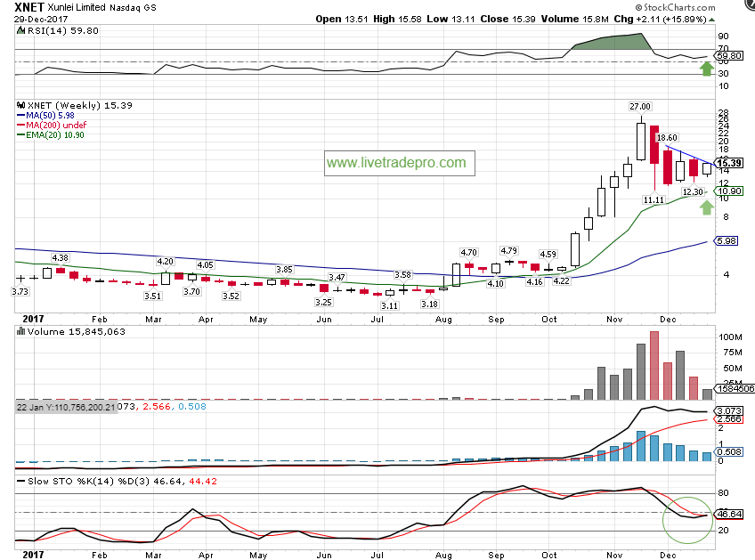755x560 pixels.
Task: Click the Nov label on the price axis
Action: coord(615,318)
